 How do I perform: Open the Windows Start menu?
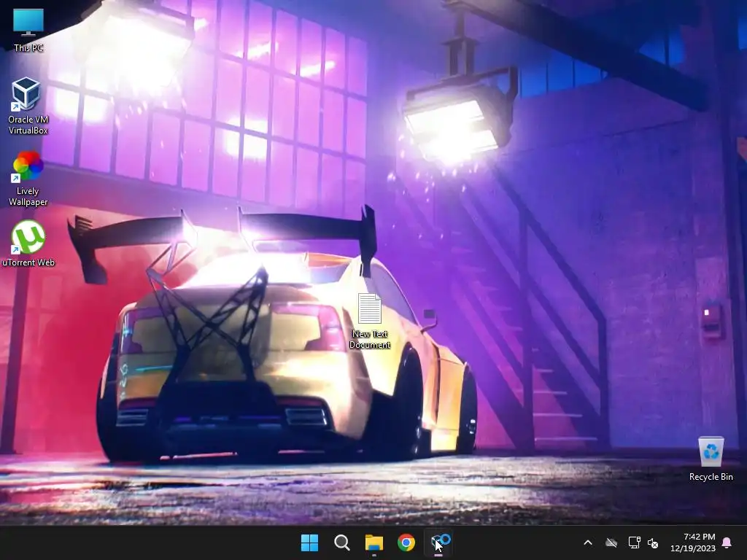pos(309,542)
